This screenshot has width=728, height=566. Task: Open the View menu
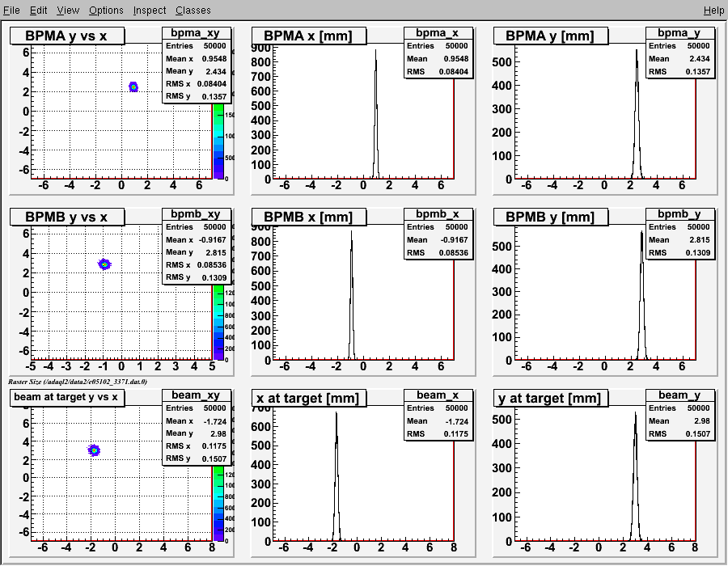pos(68,11)
